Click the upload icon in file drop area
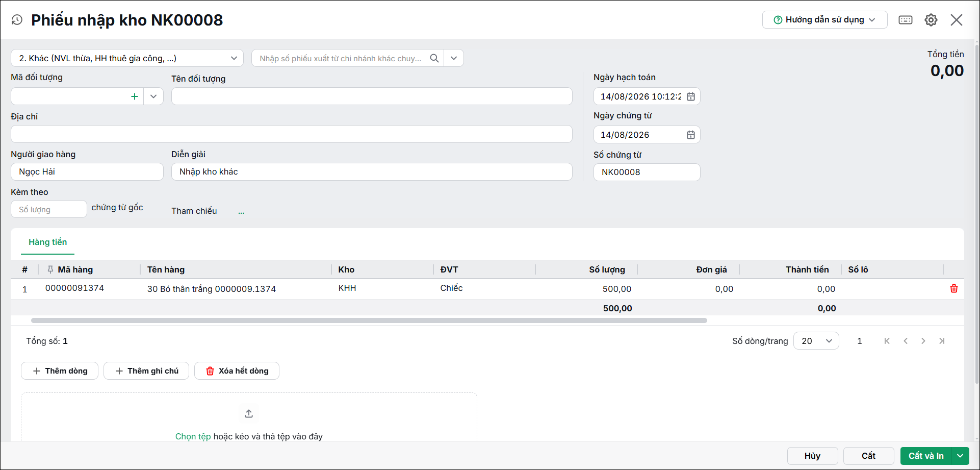Screen dimensions: 980x470 (x=249, y=413)
